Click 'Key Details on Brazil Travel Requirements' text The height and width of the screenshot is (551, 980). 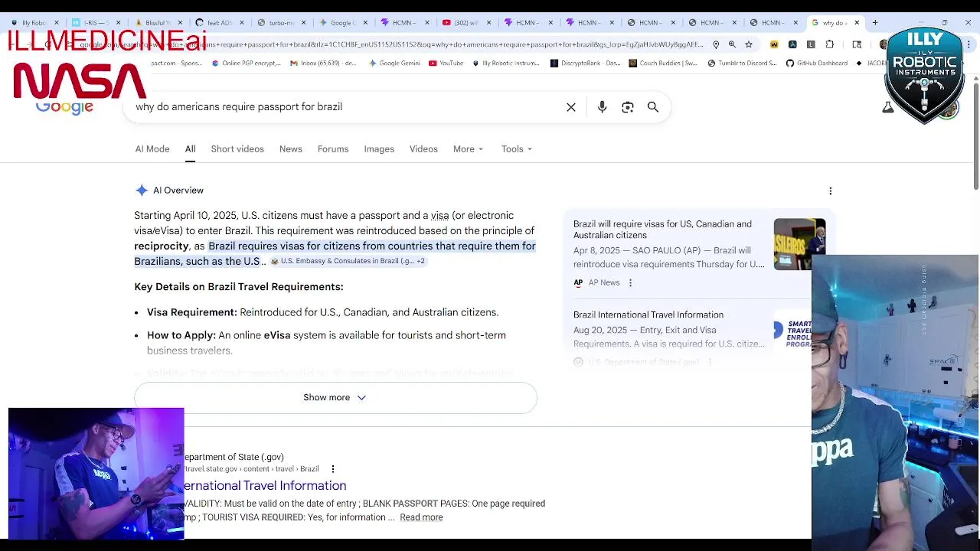[x=239, y=287]
